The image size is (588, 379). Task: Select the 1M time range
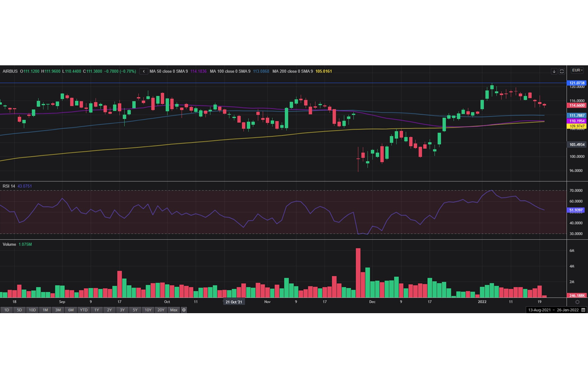point(45,310)
